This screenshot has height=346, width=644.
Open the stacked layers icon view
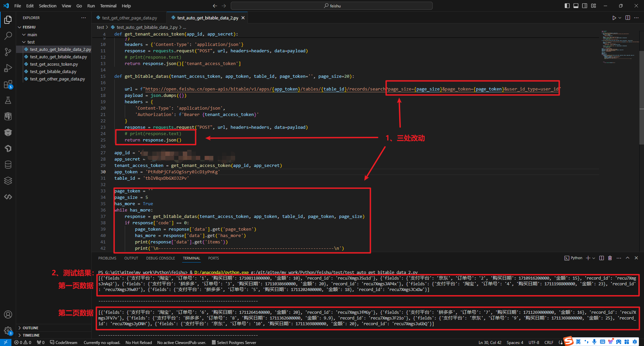pos(8,181)
